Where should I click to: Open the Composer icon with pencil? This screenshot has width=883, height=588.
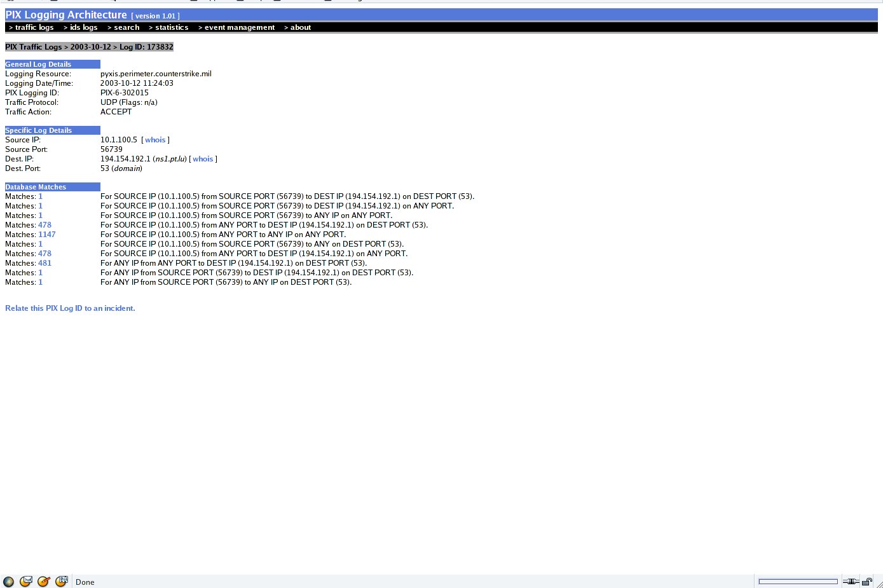tap(44, 582)
